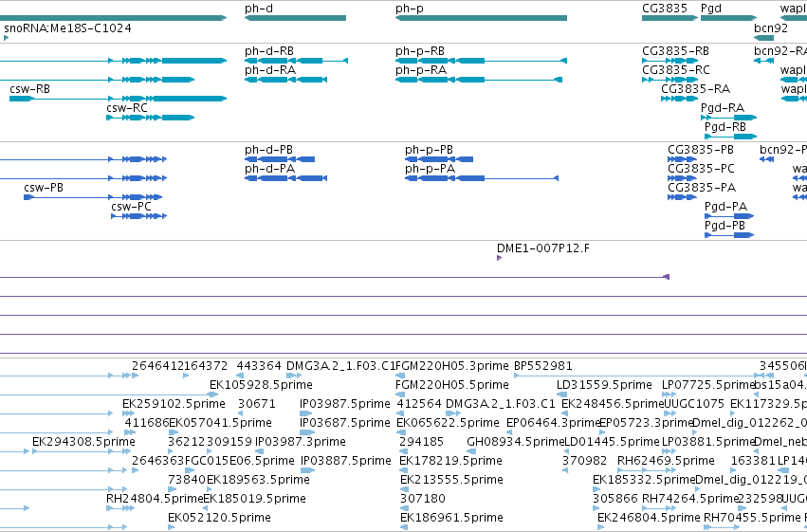Click the ph-d gene label
Screen dimensions: 807x532
click(259, 9)
